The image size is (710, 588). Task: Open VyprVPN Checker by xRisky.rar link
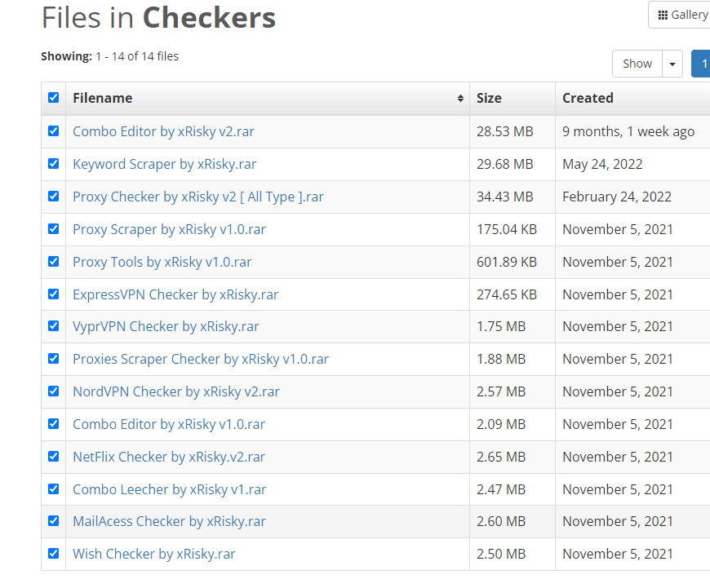[166, 326]
